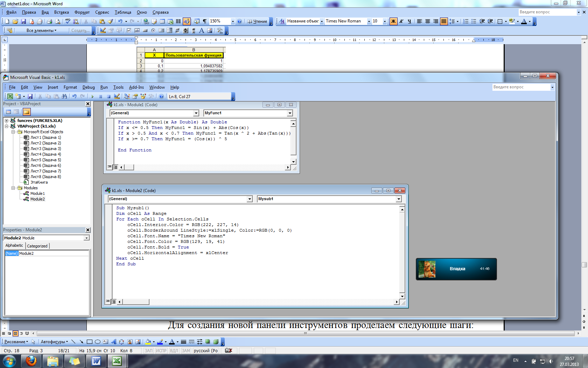Click the VBA help question mark icon

161,96
